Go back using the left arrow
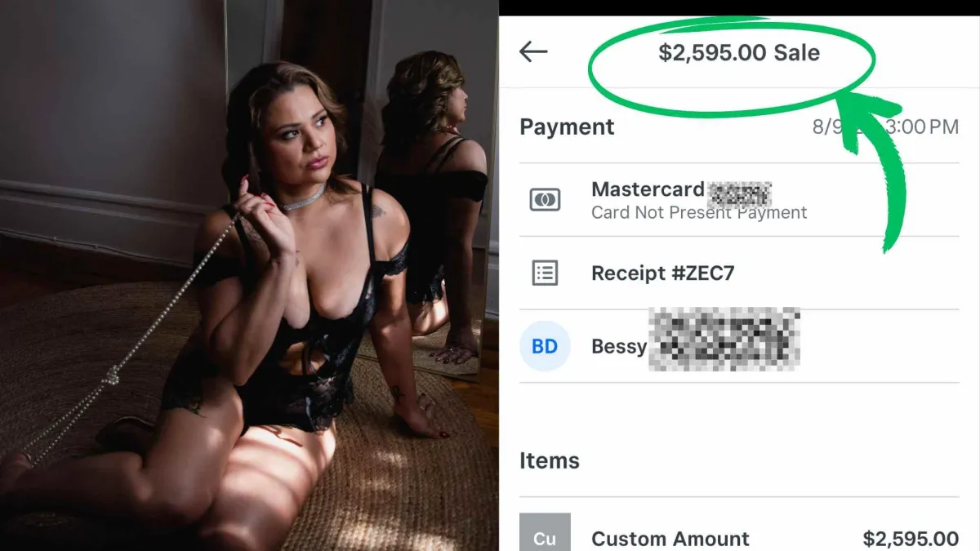Screen dimensions: 980x551 tap(533, 52)
